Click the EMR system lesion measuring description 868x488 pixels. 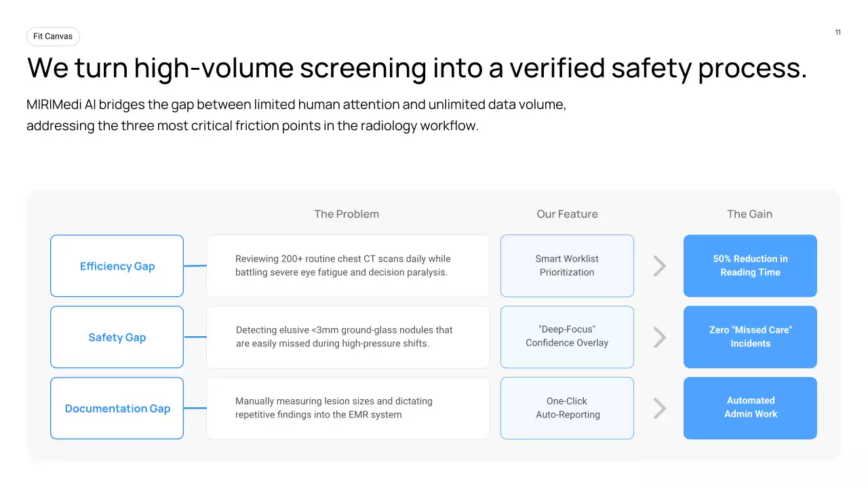[334, 408]
